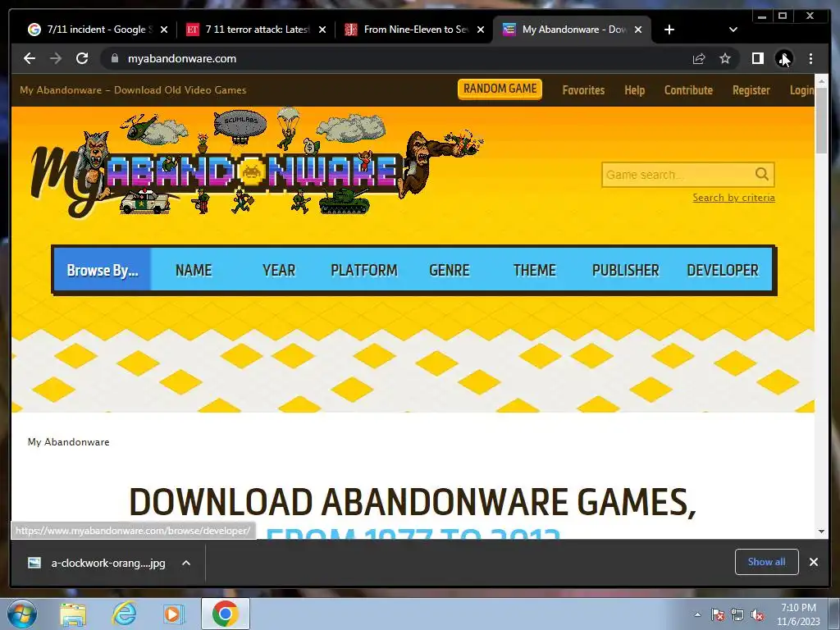Open a new tab with plus button

[669, 30]
